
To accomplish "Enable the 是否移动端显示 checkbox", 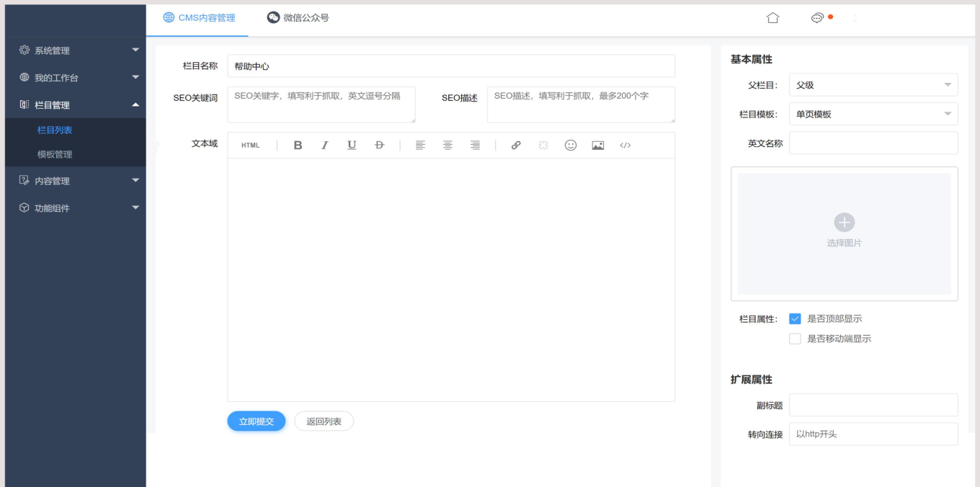I will 795,339.
